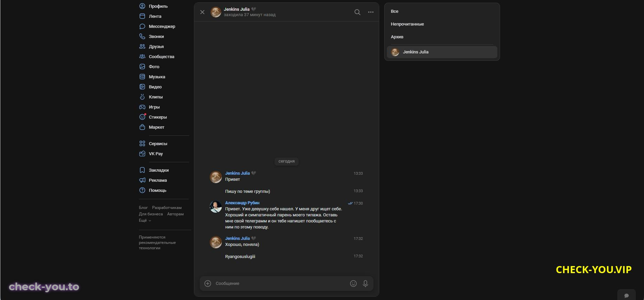Click the Сообщества group icon
This screenshot has width=644, height=300.
coord(142,56)
